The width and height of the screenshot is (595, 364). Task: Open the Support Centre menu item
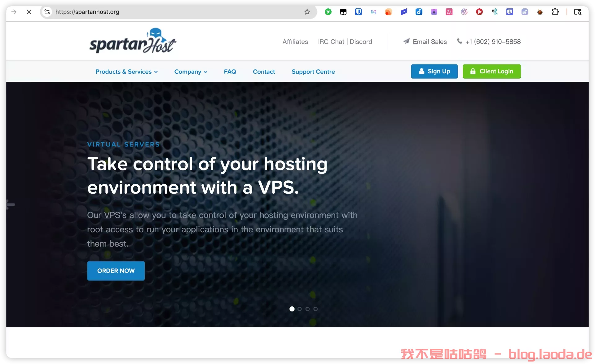coord(313,72)
